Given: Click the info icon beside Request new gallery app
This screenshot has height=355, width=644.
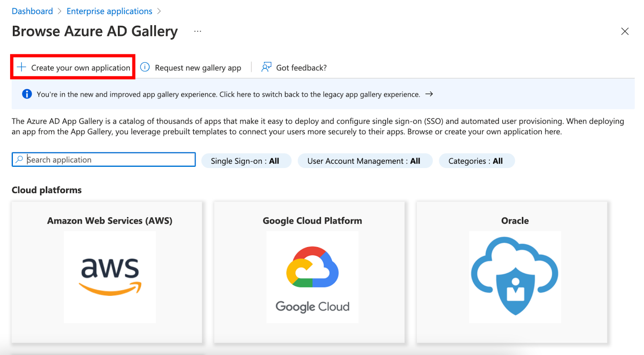Looking at the screenshot, I should click(145, 67).
